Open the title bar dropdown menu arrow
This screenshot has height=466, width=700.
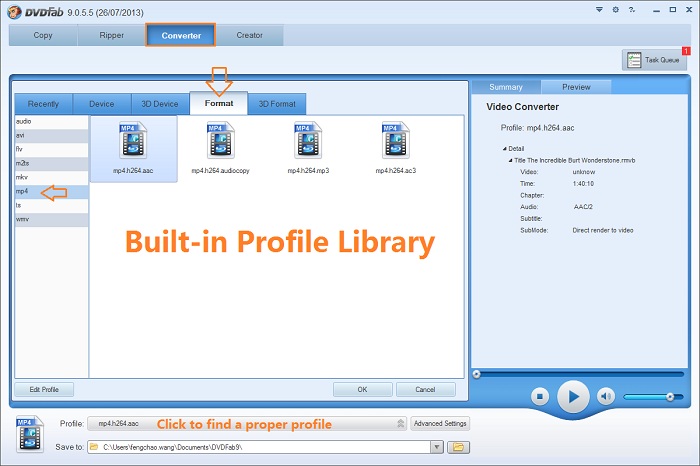(x=599, y=9)
